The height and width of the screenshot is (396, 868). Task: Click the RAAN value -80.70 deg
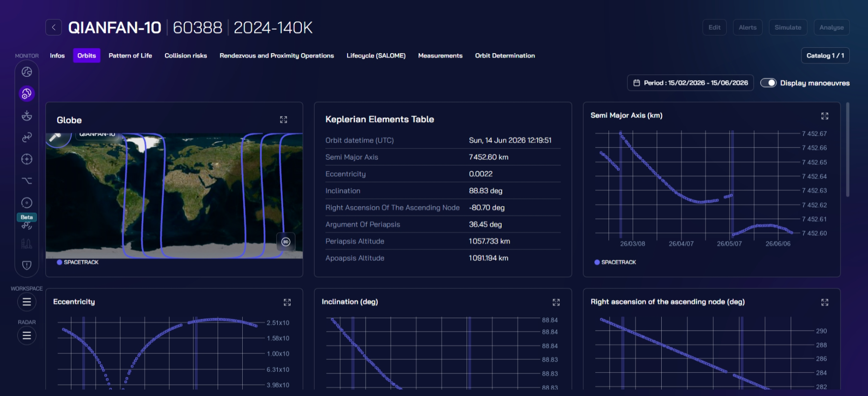[x=486, y=208]
